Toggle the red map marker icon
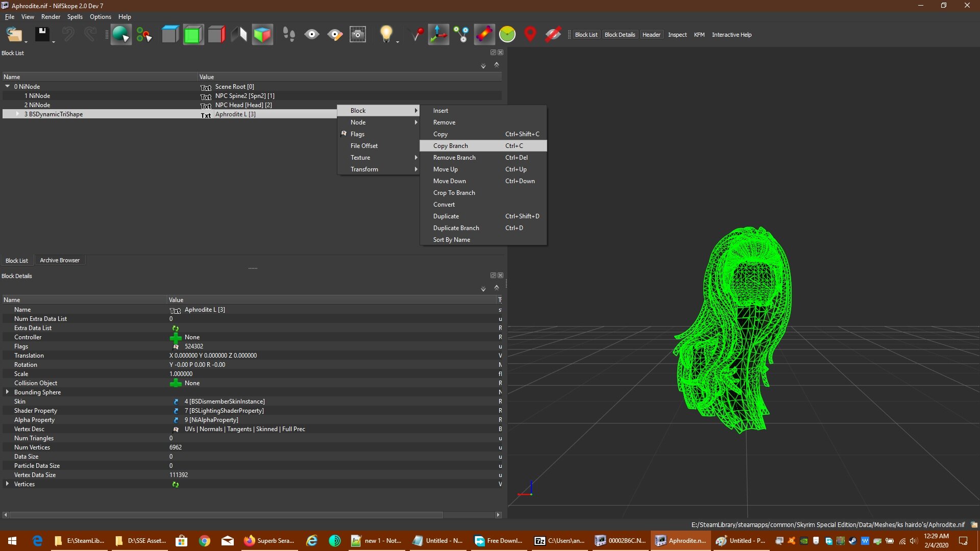 530,35
